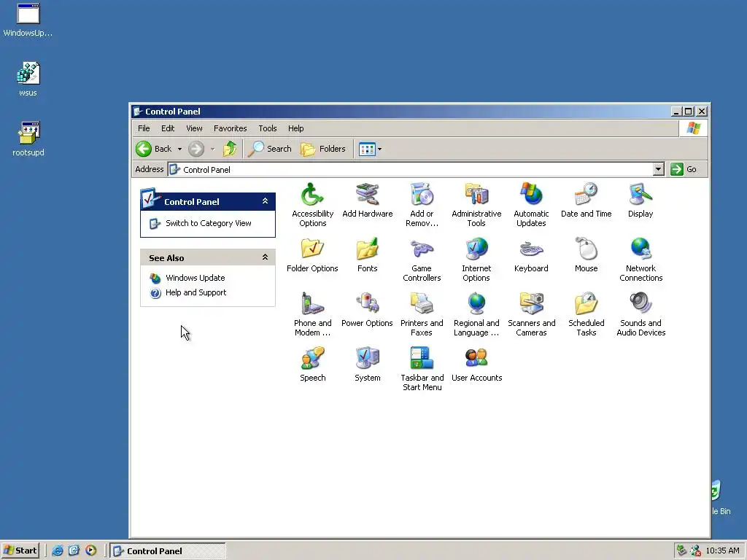
Task: Toggle the Folders pane button
Action: click(323, 149)
